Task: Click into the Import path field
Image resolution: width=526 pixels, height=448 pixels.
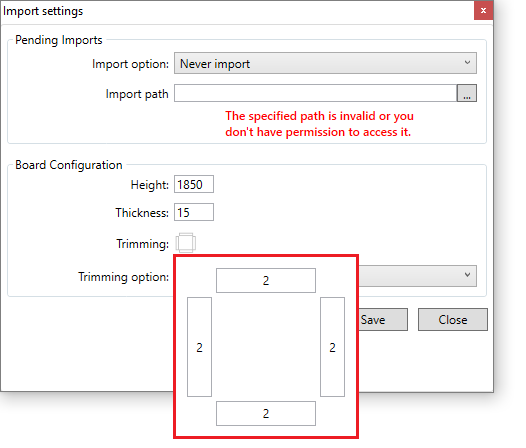Action: pos(315,93)
